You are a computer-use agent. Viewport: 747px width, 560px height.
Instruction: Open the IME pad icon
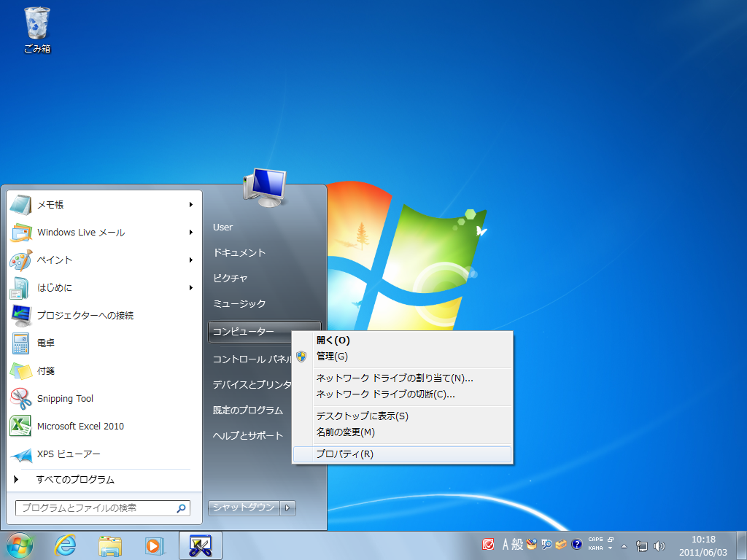532,544
